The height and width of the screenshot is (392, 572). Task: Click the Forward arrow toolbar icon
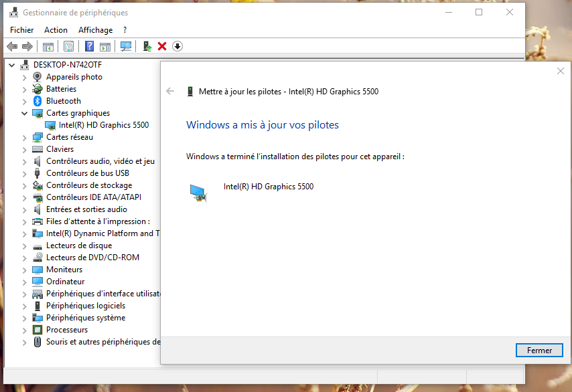(27, 46)
